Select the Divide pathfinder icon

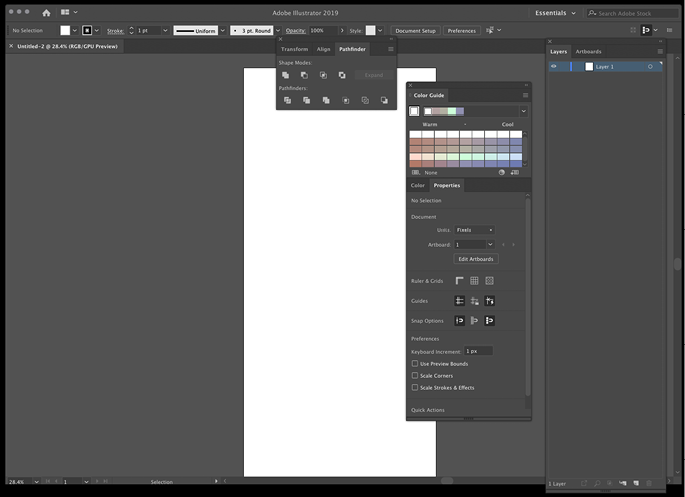[287, 100]
